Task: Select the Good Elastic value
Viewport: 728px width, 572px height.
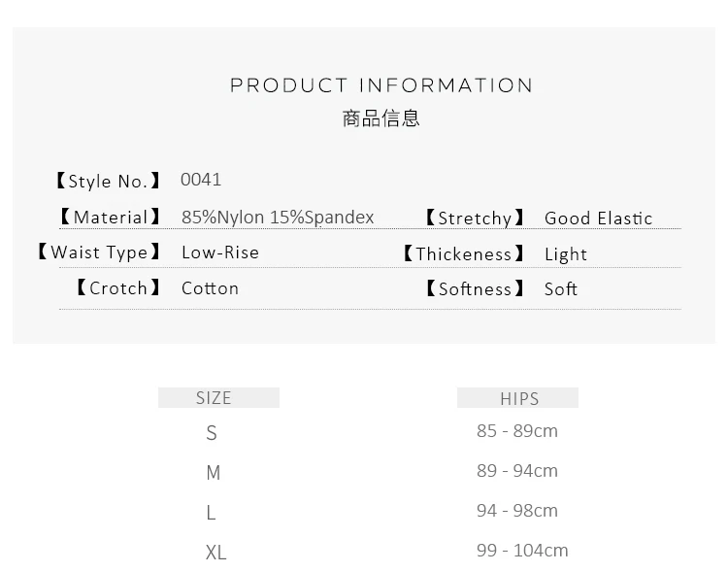Action: pyautogui.click(x=598, y=218)
